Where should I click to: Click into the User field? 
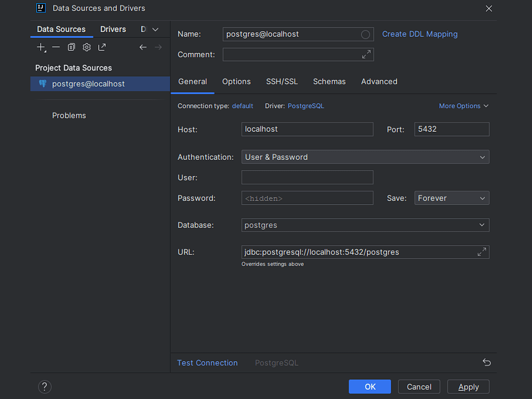[307, 177]
